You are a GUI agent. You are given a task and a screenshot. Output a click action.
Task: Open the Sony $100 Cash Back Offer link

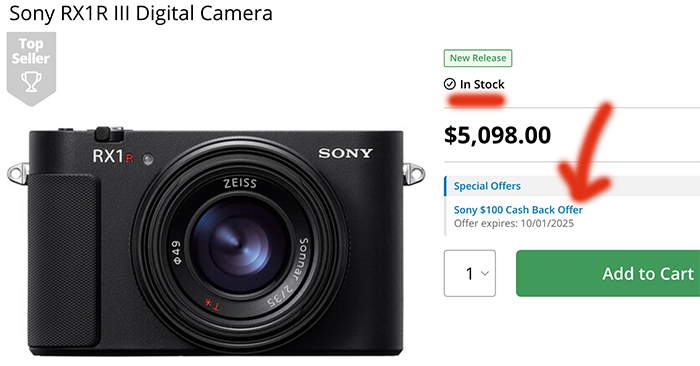pos(518,210)
